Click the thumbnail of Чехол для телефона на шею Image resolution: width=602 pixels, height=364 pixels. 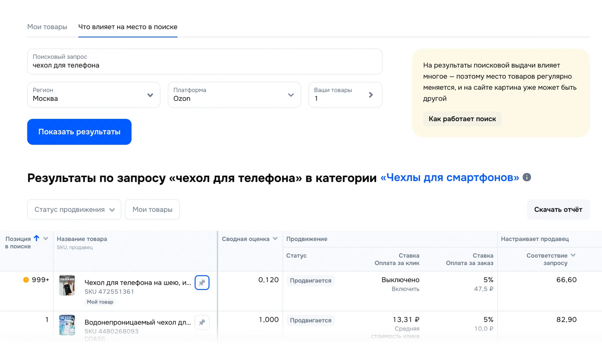[x=67, y=285]
